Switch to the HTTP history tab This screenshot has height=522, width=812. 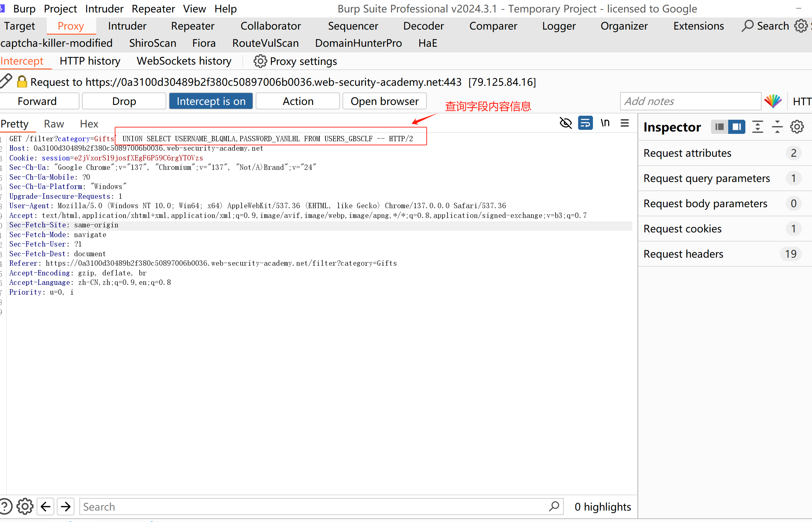tap(90, 61)
